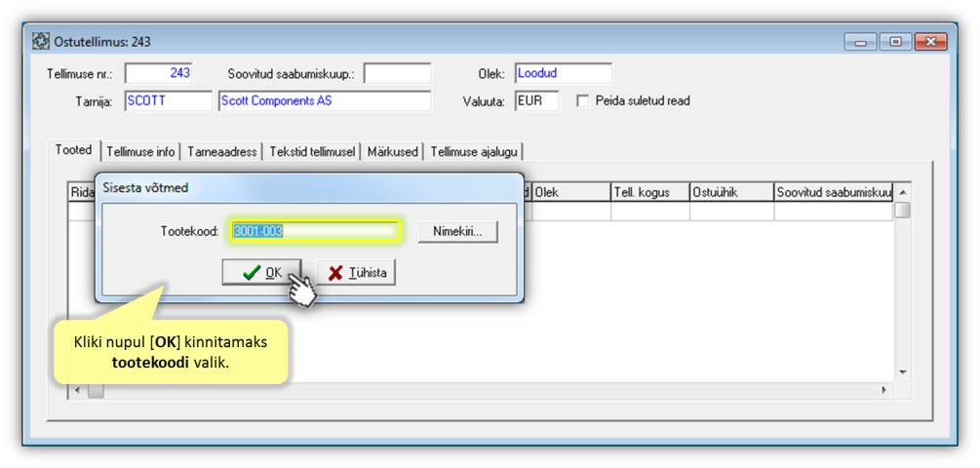The width and height of the screenshot is (980, 468).
Task: Go to the Märkused tab
Action: (x=393, y=151)
